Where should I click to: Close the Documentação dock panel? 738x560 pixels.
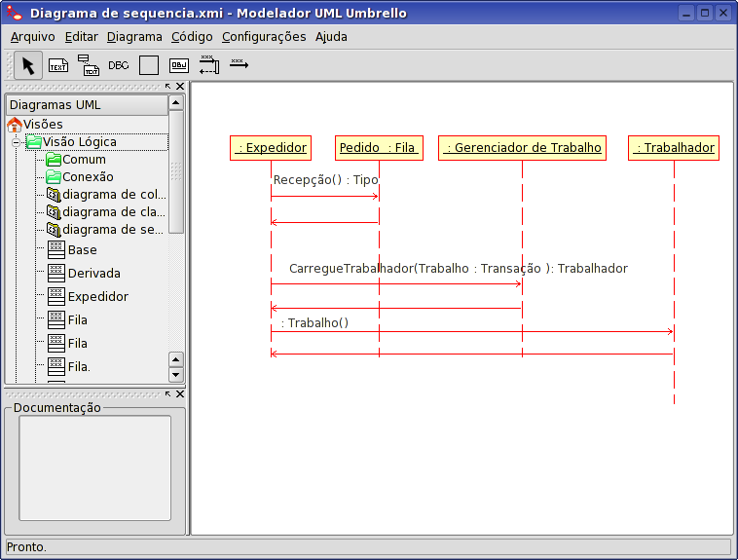coord(180,394)
